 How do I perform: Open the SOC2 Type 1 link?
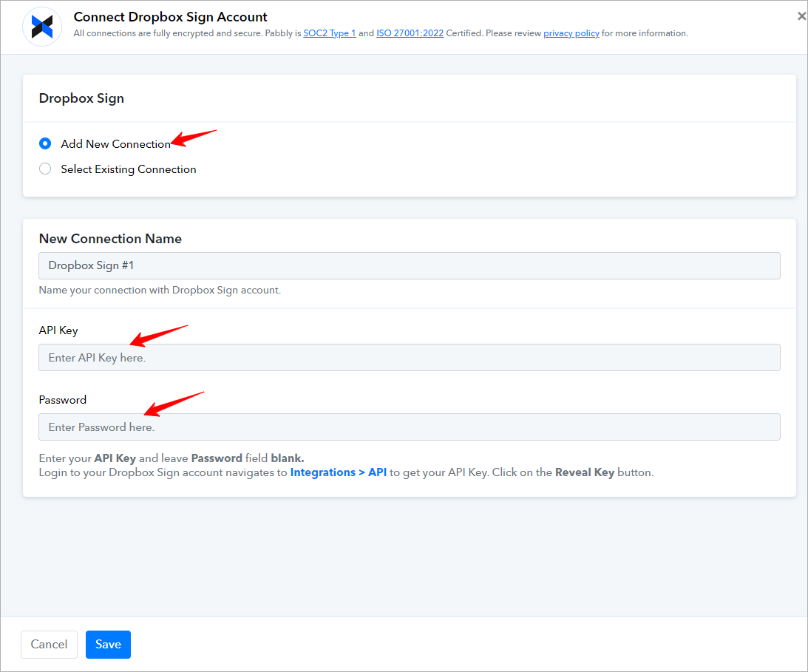(329, 33)
